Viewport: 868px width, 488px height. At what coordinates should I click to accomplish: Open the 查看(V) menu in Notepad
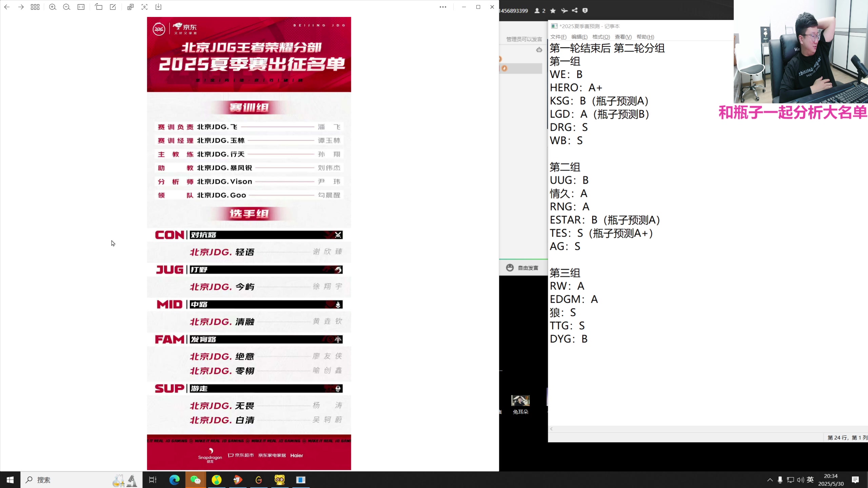[623, 37]
